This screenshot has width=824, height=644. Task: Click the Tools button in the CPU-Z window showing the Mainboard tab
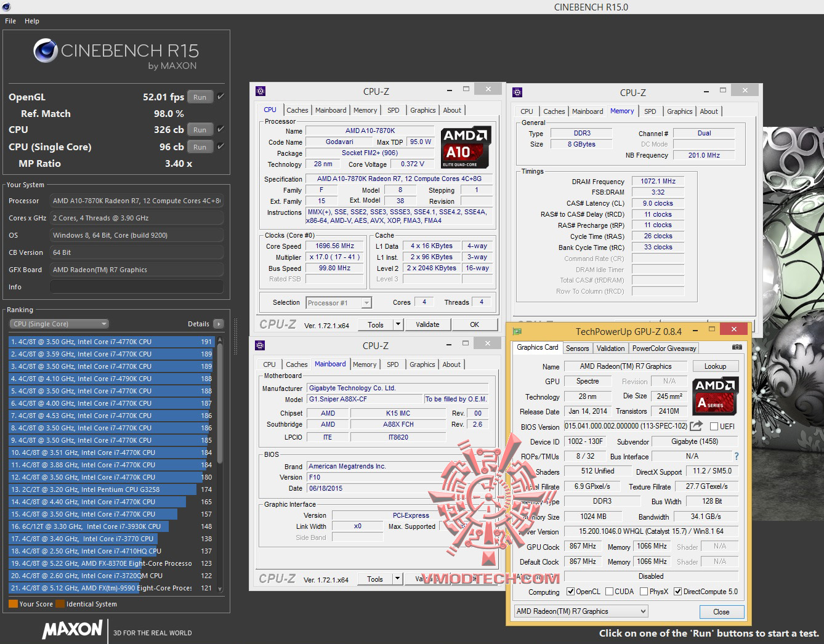(375, 579)
